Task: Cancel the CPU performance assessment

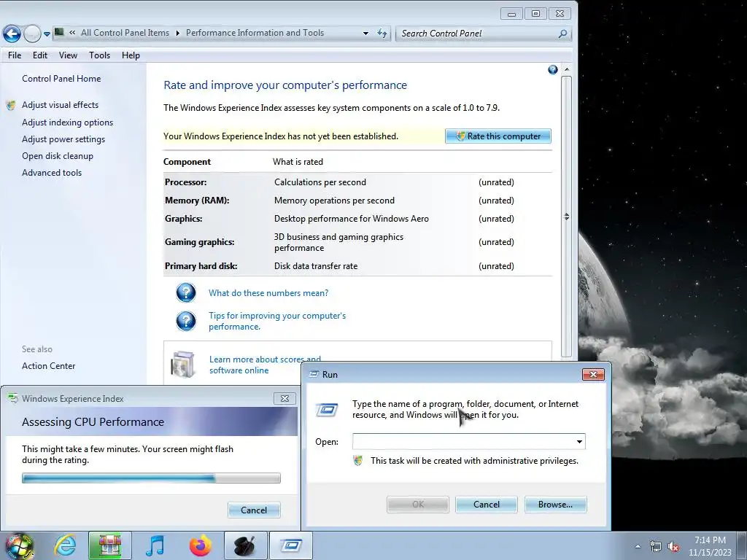Action: [x=254, y=510]
